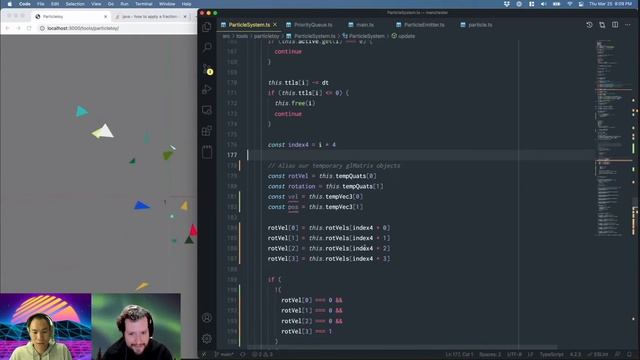This screenshot has width=640, height=360.
Task: Open the View menu
Action: [96, 4]
